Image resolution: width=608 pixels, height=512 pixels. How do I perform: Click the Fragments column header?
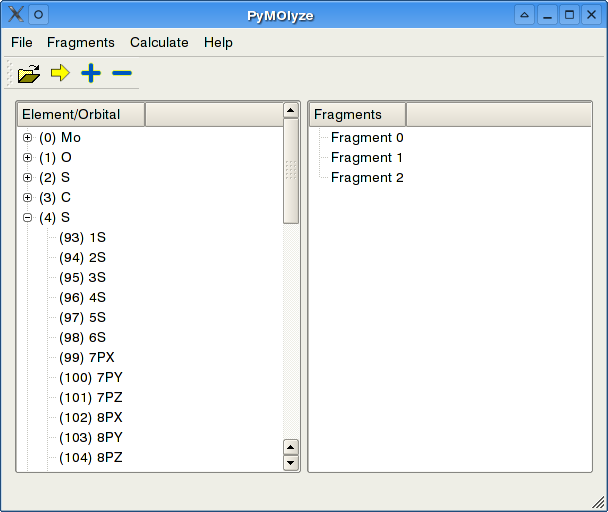click(358, 114)
